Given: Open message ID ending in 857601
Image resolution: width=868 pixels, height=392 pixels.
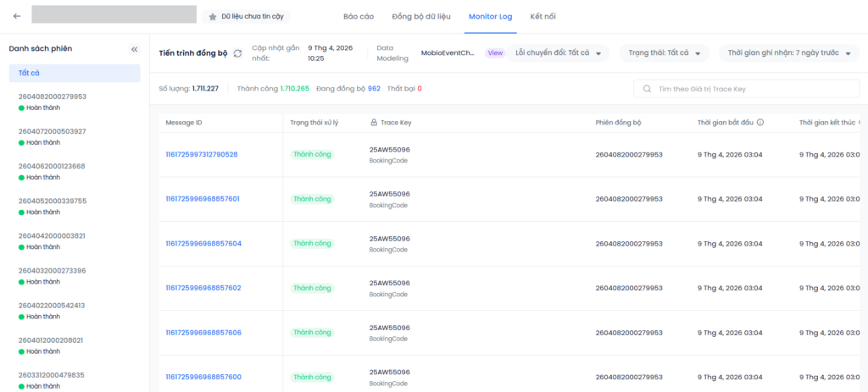Looking at the screenshot, I should [x=203, y=199].
